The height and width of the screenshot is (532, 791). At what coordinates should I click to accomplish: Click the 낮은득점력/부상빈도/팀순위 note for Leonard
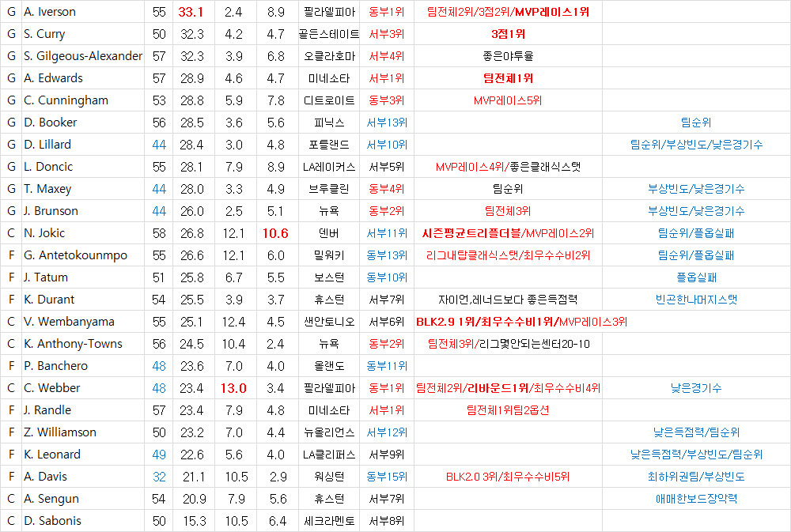(696, 455)
